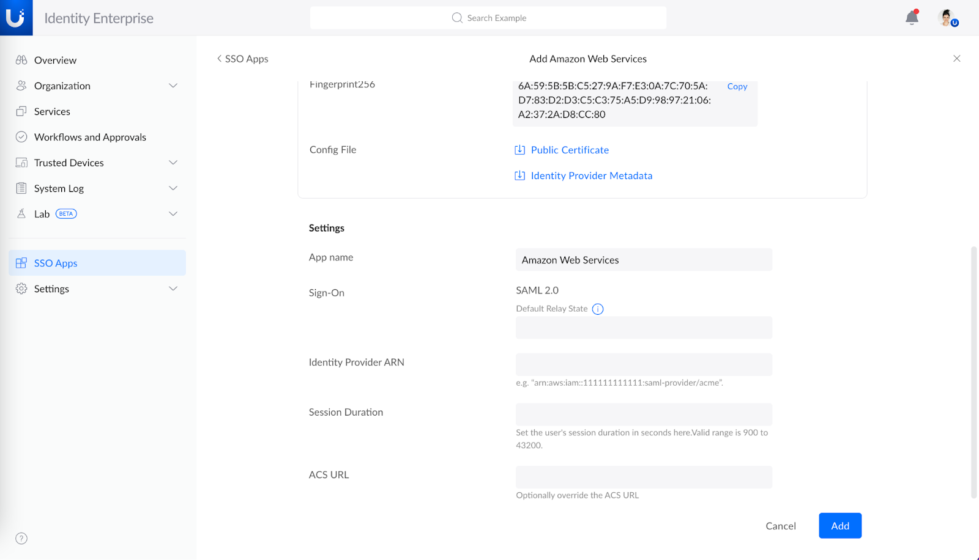This screenshot has width=979, height=560.
Task: Open Organization label in the sidebar
Action: [x=62, y=86]
